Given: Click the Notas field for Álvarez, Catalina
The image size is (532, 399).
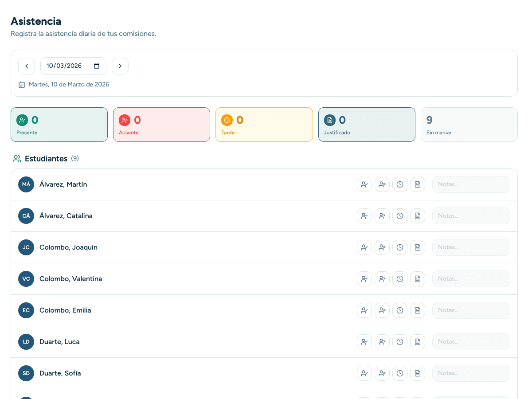Looking at the screenshot, I should pyautogui.click(x=471, y=216).
